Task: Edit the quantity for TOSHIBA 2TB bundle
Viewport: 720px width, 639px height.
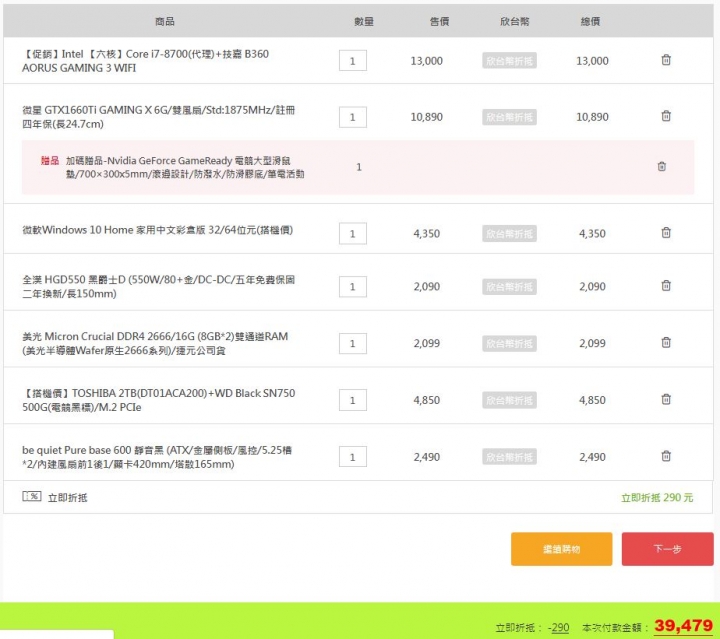Action: (x=353, y=400)
